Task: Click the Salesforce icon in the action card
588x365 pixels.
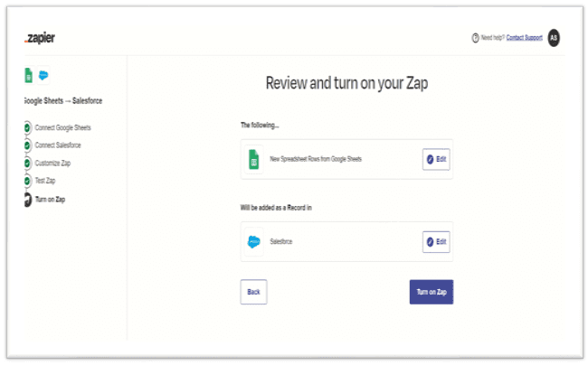Action: click(254, 242)
